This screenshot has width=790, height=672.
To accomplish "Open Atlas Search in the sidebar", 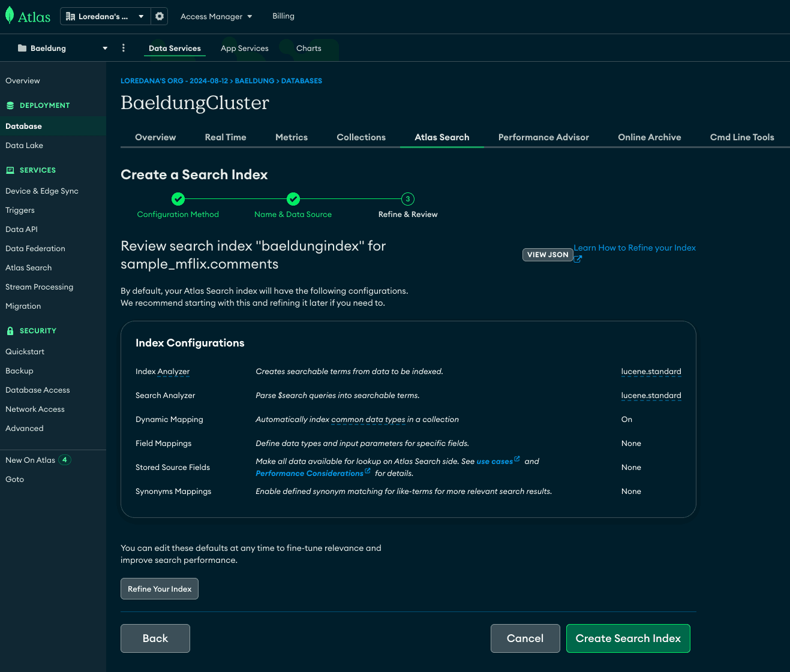I will coord(28,268).
